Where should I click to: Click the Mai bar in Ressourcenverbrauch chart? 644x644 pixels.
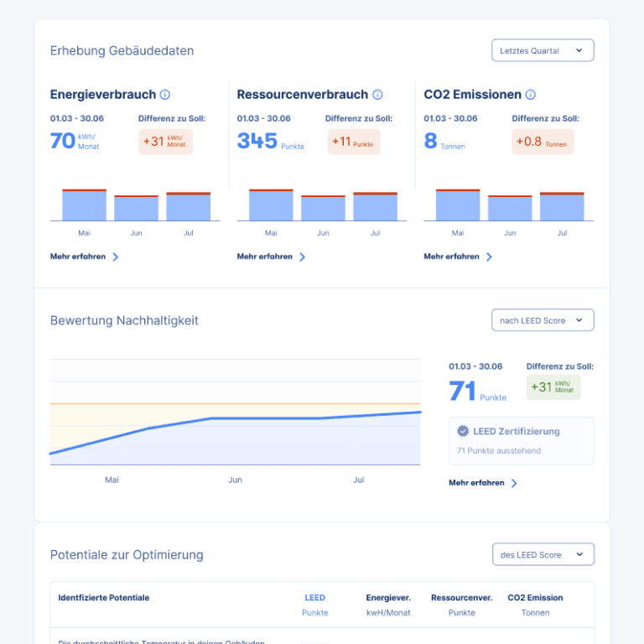271,205
